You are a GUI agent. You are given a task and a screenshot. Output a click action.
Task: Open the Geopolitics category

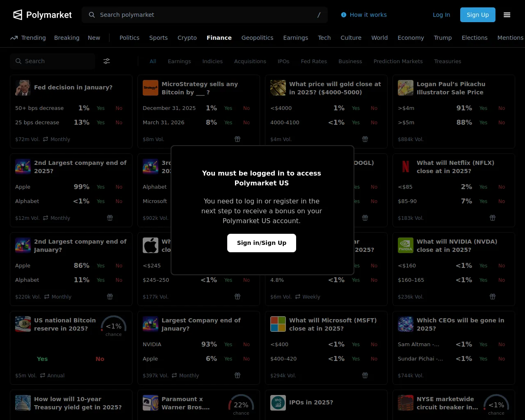click(x=257, y=38)
